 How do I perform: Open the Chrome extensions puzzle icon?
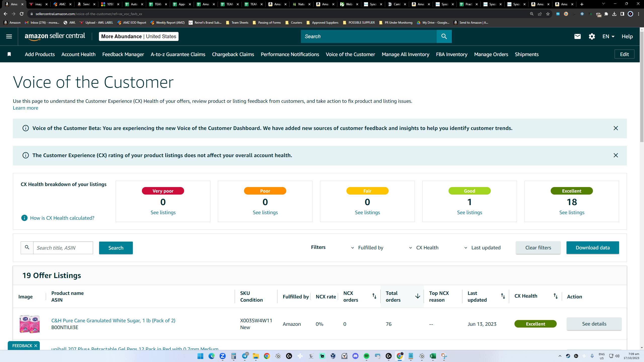[606, 14]
